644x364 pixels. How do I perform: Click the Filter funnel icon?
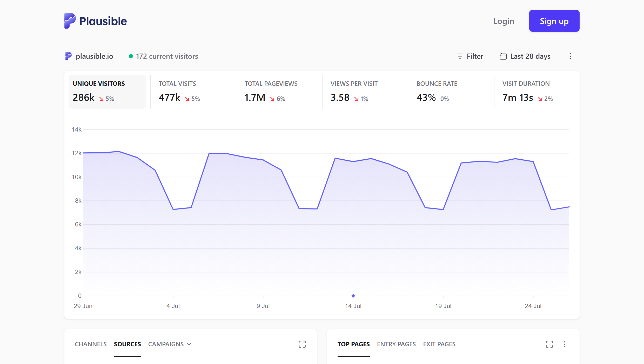coord(460,56)
